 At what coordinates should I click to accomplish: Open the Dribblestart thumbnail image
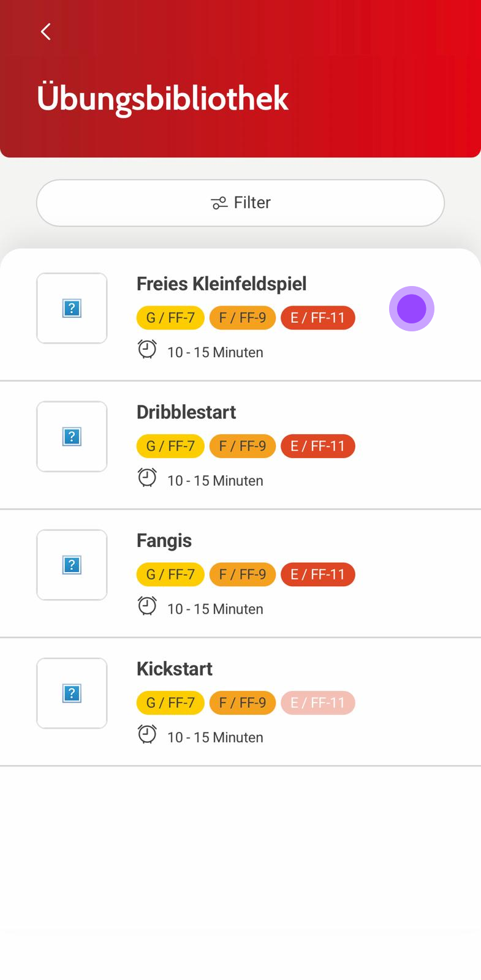click(x=72, y=437)
